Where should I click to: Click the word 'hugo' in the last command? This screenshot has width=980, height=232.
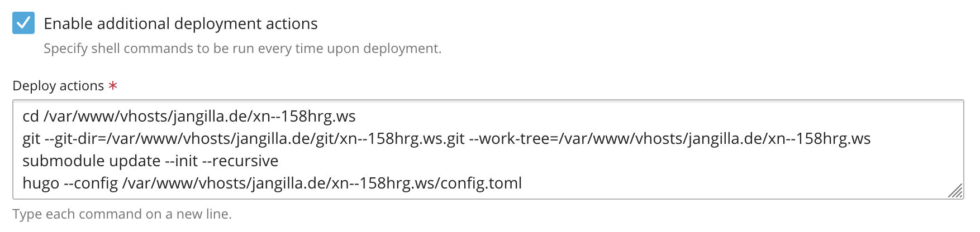click(x=41, y=183)
